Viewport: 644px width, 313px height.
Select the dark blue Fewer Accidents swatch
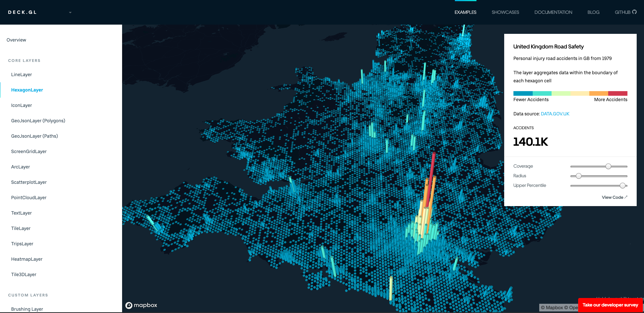click(x=523, y=93)
